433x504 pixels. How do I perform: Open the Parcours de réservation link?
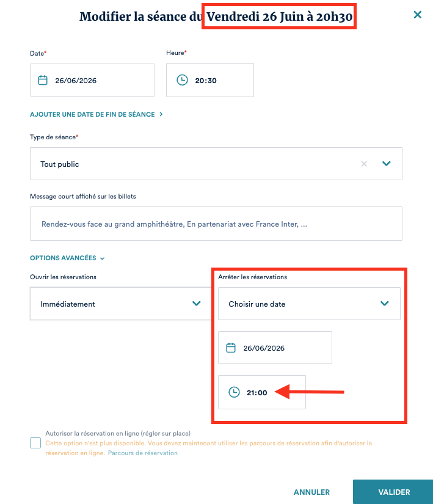[143, 453]
